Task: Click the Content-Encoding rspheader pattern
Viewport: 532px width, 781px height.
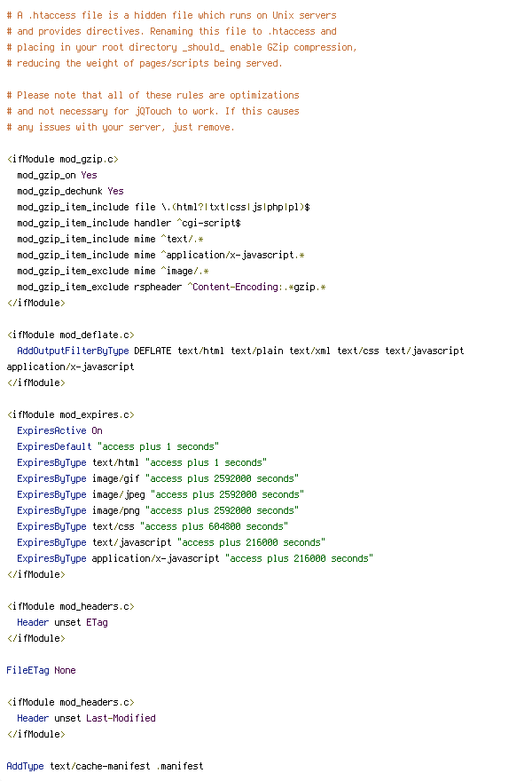Action: [x=256, y=287]
